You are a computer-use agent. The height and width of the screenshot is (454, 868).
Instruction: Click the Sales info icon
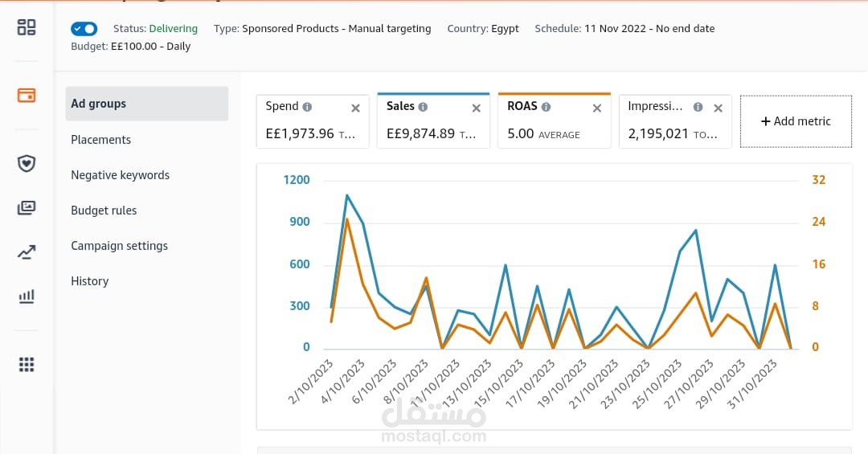pos(423,107)
